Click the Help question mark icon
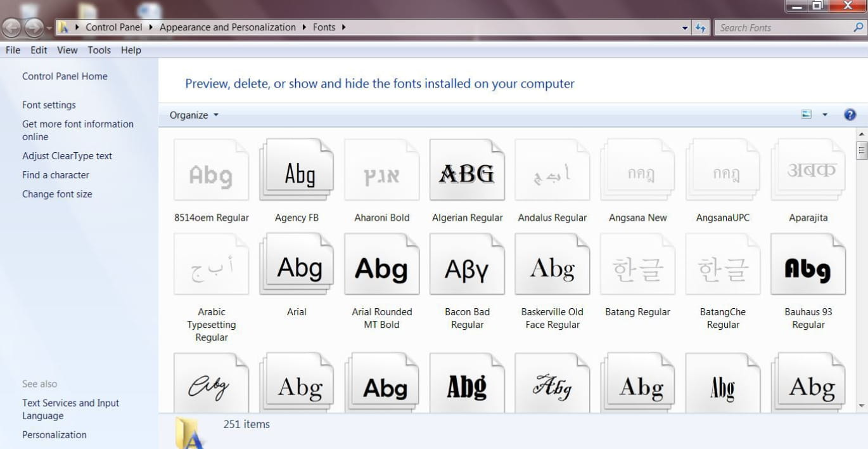 (x=850, y=115)
